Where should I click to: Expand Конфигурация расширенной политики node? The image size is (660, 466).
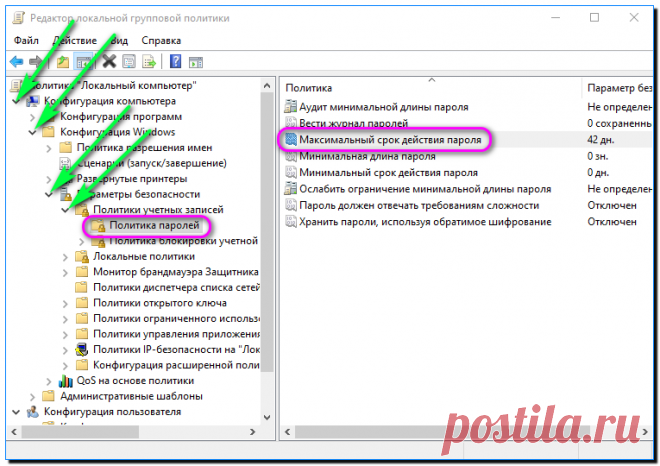(65, 366)
